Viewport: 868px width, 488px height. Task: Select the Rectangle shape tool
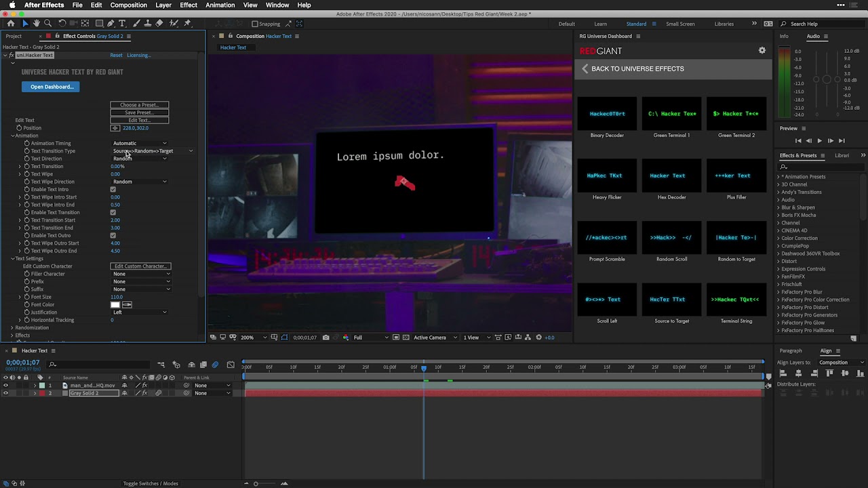click(98, 24)
